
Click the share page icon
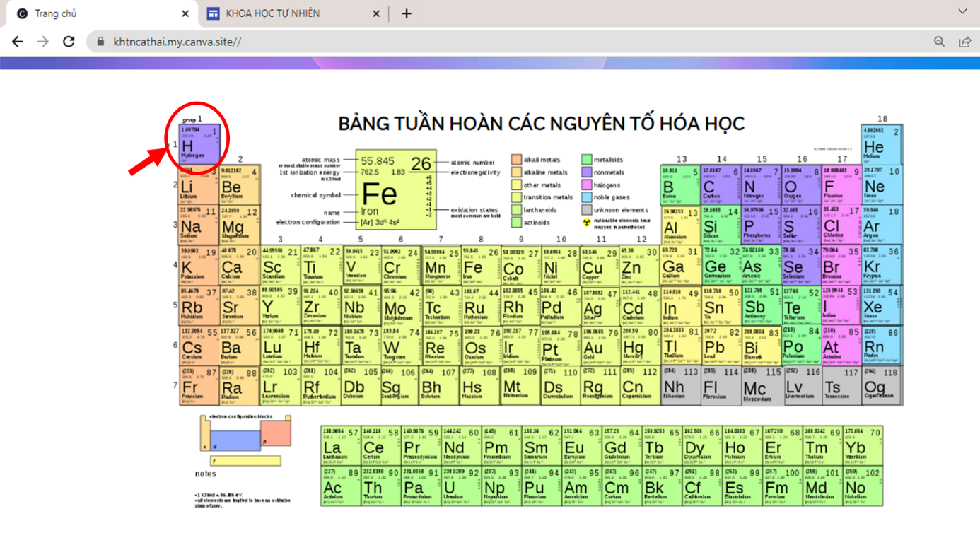[964, 42]
